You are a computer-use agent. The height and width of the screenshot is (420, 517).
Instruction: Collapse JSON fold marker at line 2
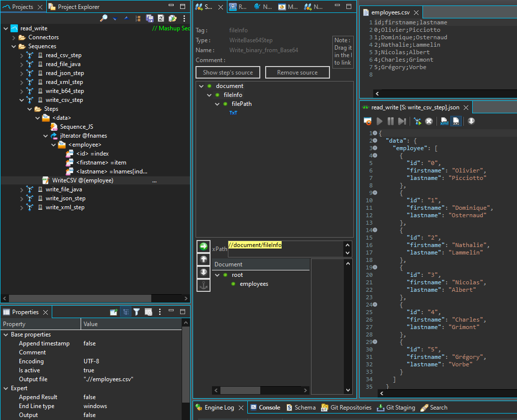click(x=375, y=141)
